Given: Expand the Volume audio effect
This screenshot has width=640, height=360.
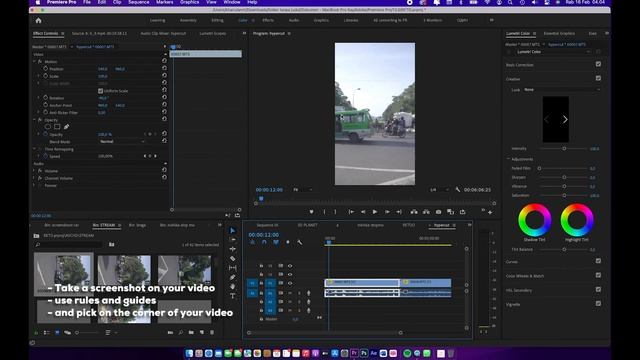Looking at the screenshot, I should coord(34,171).
